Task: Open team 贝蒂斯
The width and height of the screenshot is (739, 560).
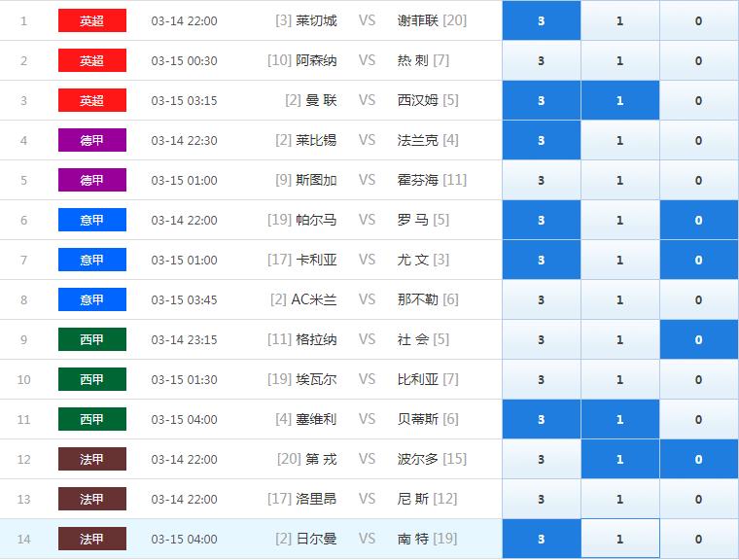Action: pyautogui.click(x=417, y=419)
